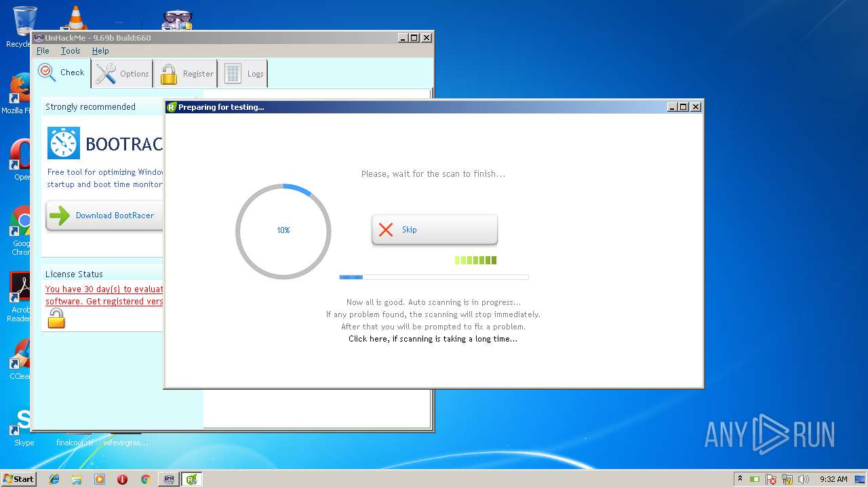Click the red X icon on Skip
Image resolution: width=868 pixels, height=488 pixels.
[386, 230]
